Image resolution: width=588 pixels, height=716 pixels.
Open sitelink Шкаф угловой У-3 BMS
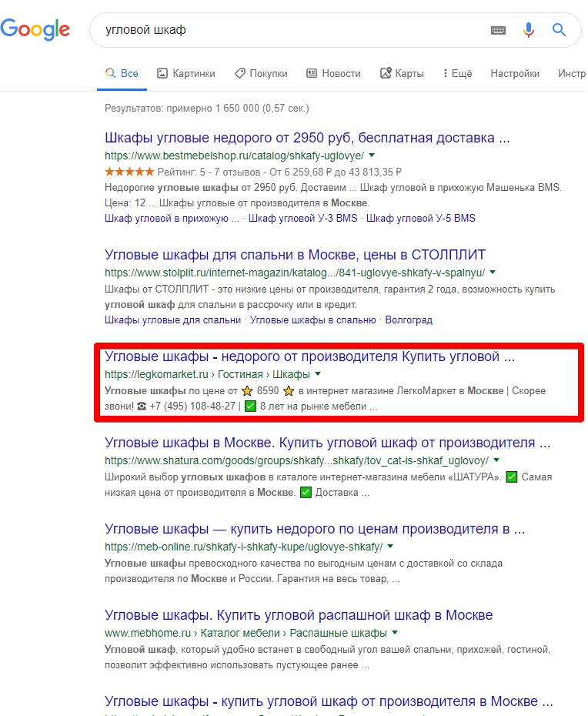pyautogui.click(x=302, y=219)
